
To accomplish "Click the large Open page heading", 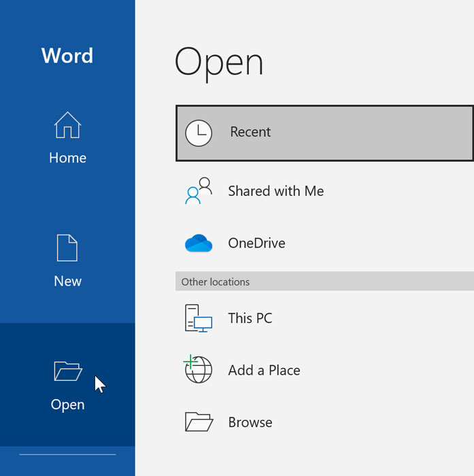I will point(219,63).
